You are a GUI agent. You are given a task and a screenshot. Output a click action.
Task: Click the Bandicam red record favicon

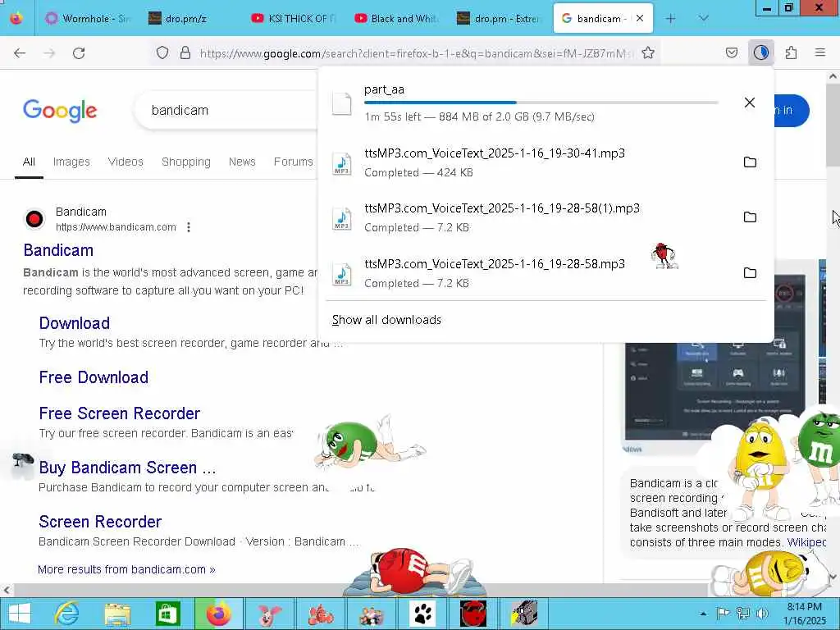point(34,219)
